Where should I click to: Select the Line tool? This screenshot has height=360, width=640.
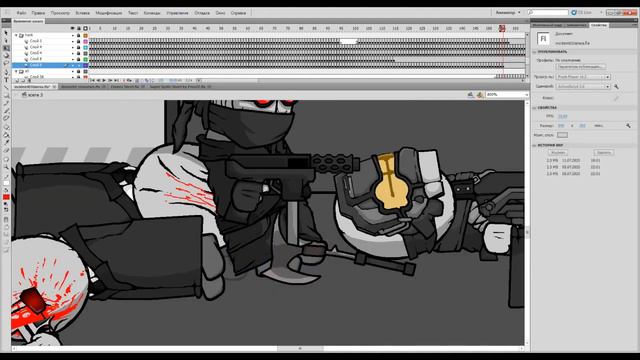pos(6,88)
